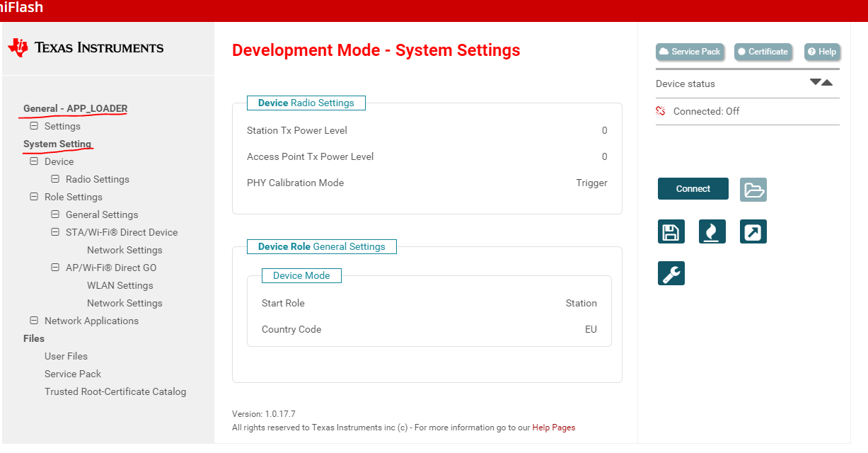
Task: Open Network Settings under AP/Wi-Fi Direct GO
Action: (125, 303)
